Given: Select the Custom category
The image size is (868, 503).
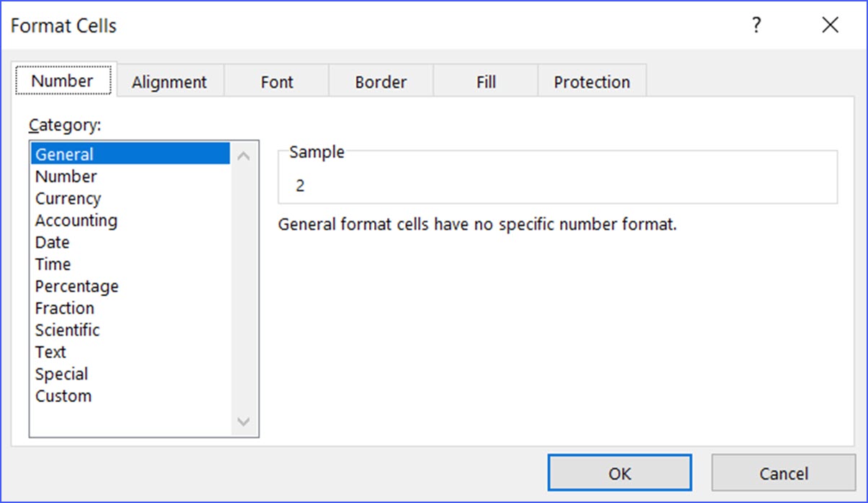Looking at the screenshot, I should click(x=63, y=396).
